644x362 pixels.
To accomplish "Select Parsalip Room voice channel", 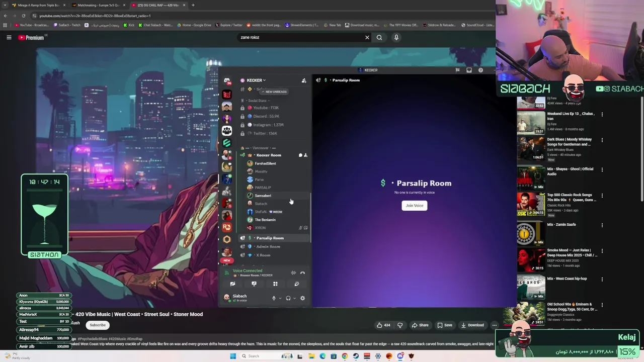I will click(x=275, y=238).
